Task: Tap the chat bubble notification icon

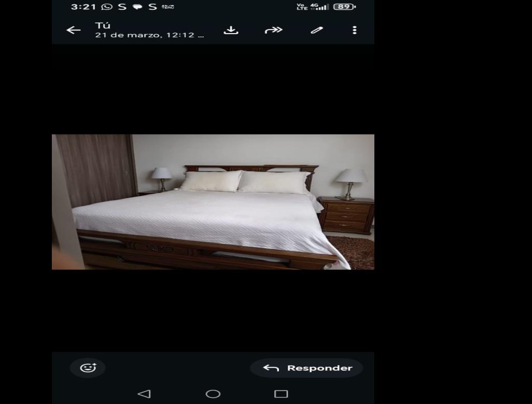Action: point(137,7)
